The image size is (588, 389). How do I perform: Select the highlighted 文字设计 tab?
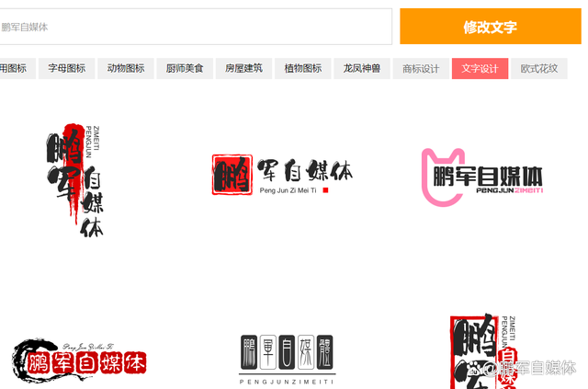[480, 69]
